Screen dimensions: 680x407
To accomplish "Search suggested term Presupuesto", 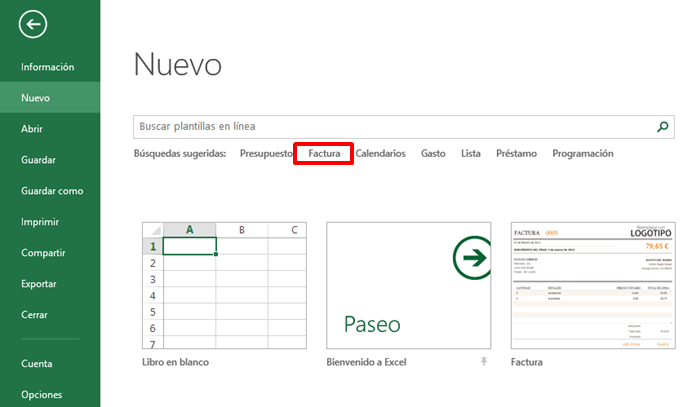I will point(266,154).
